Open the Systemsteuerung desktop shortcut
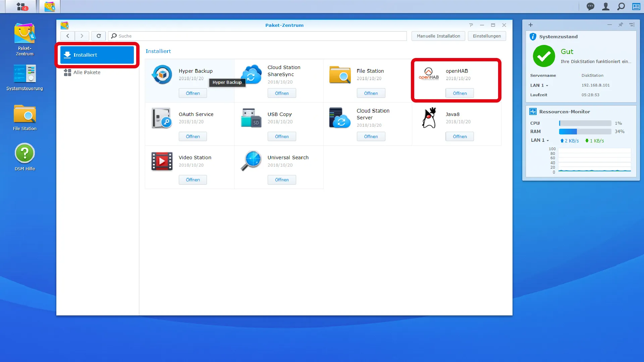The width and height of the screenshot is (644, 362). pyautogui.click(x=24, y=77)
